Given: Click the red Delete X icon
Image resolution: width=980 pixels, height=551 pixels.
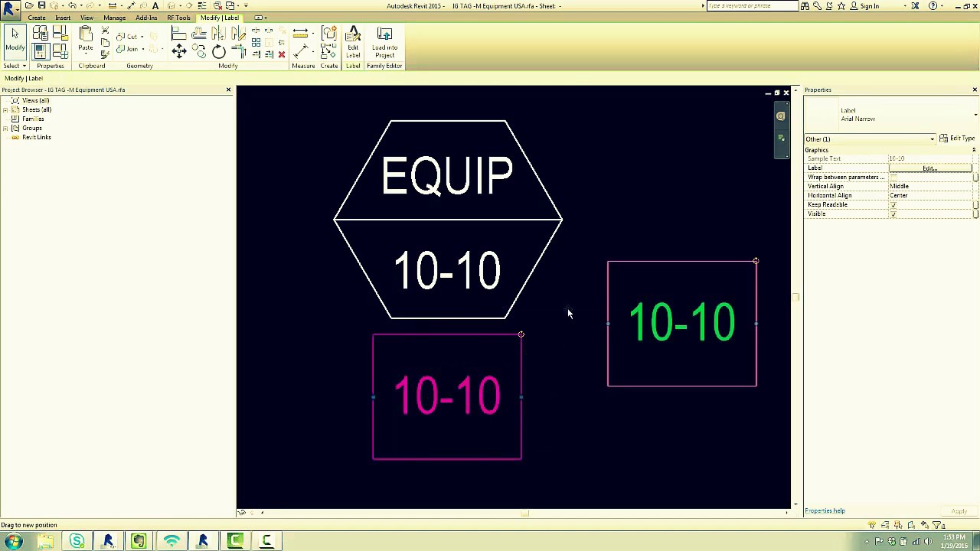Looking at the screenshot, I should [x=281, y=54].
